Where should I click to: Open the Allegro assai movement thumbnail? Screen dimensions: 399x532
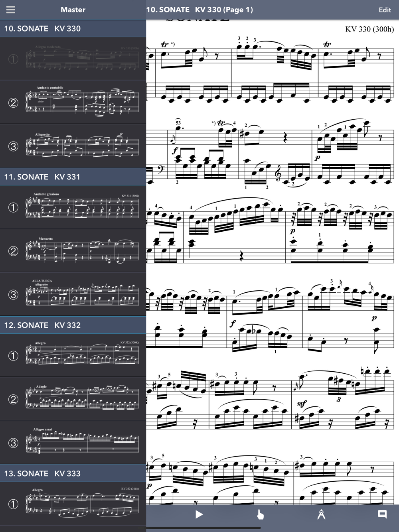82,441
